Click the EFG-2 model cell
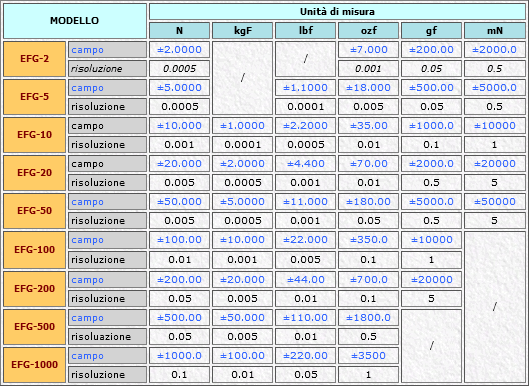529x386 pixels. click(x=34, y=59)
